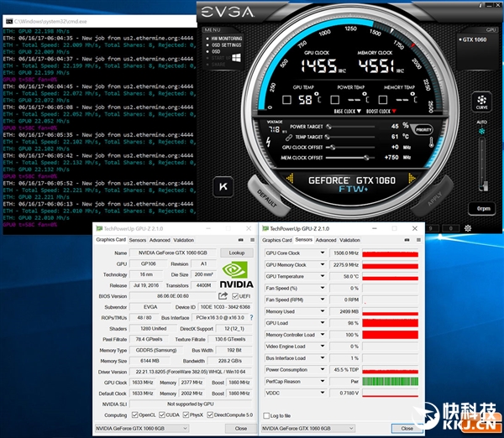Viewport: 504px width, 438px height.
Task: Open the Memory Used sensor dropdown
Action: 322,311
